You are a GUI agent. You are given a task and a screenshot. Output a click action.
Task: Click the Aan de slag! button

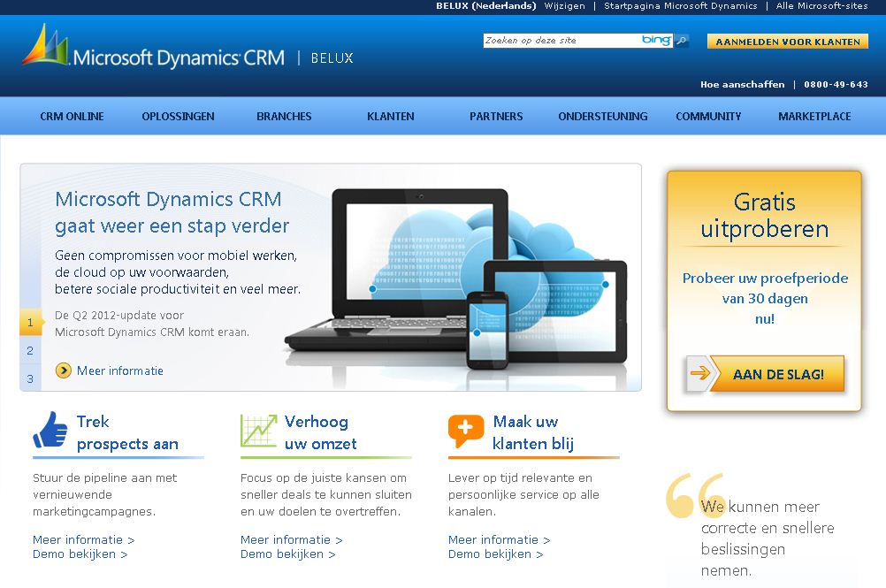(765, 373)
